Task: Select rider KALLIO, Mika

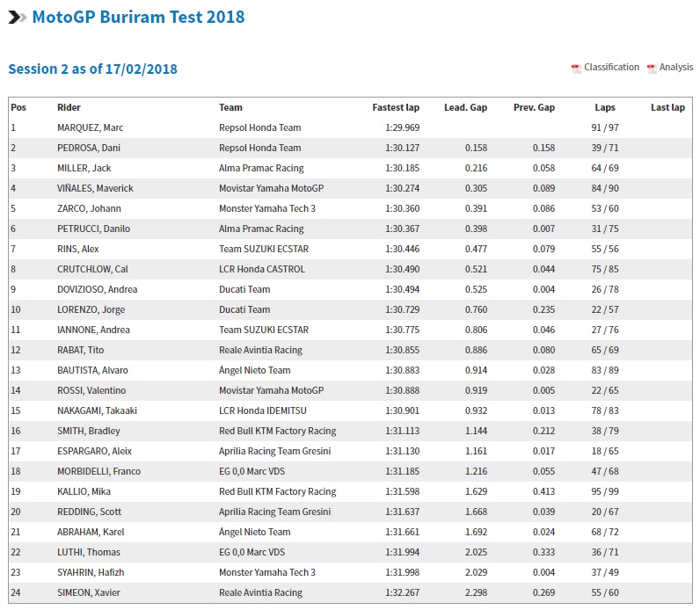Action: [x=84, y=491]
